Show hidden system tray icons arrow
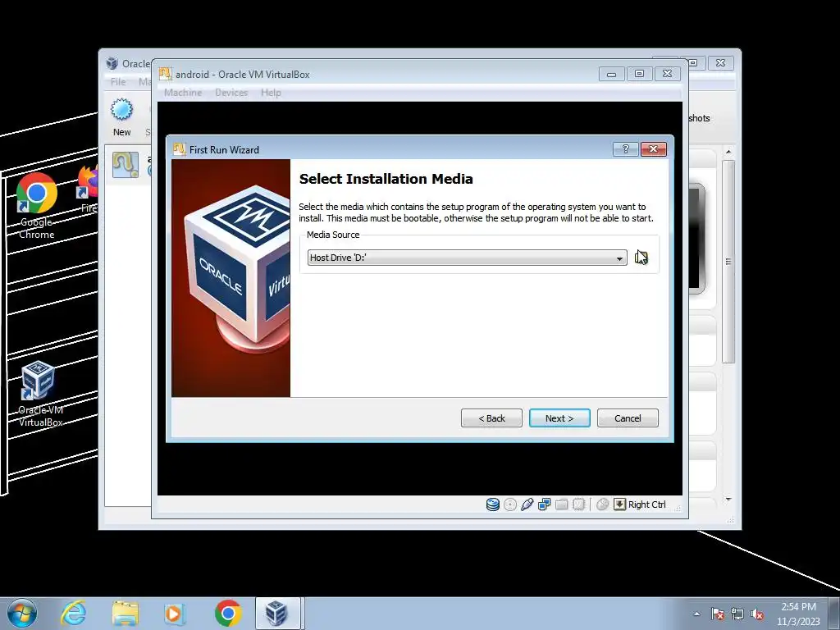The image size is (840, 630). [696, 614]
